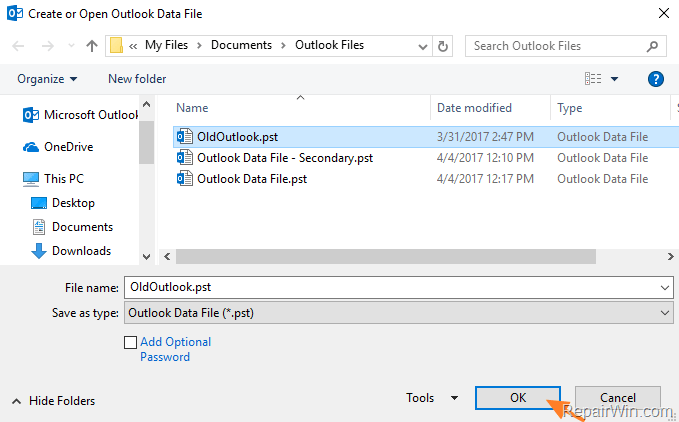Viewport: 679px width, 422px height.
Task: Open Documents in navigation pane
Action: coord(72,227)
